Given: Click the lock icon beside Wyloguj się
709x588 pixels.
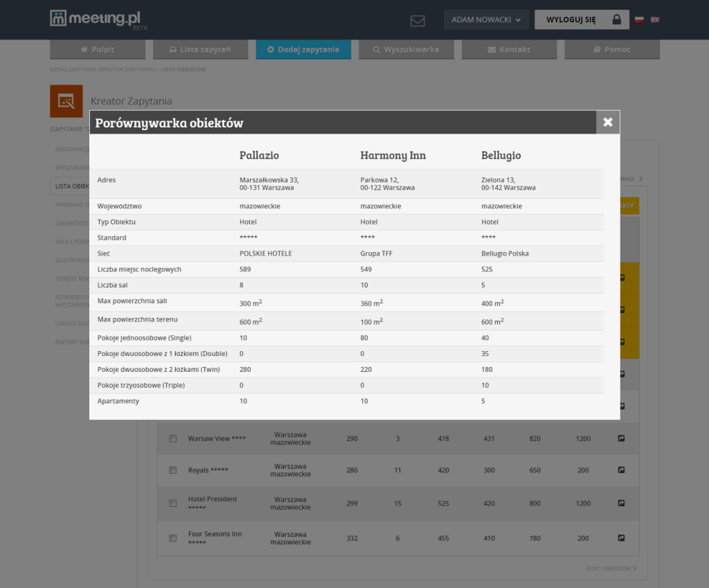Looking at the screenshot, I should coord(616,19).
